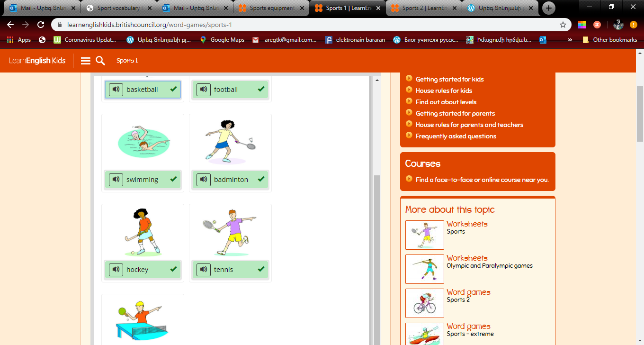Switch to the Sports equipment tab
644x345 pixels.
(x=271, y=8)
